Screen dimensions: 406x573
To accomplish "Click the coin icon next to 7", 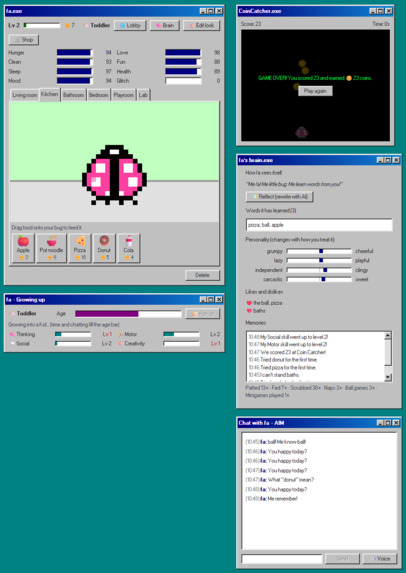I will pos(67,26).
